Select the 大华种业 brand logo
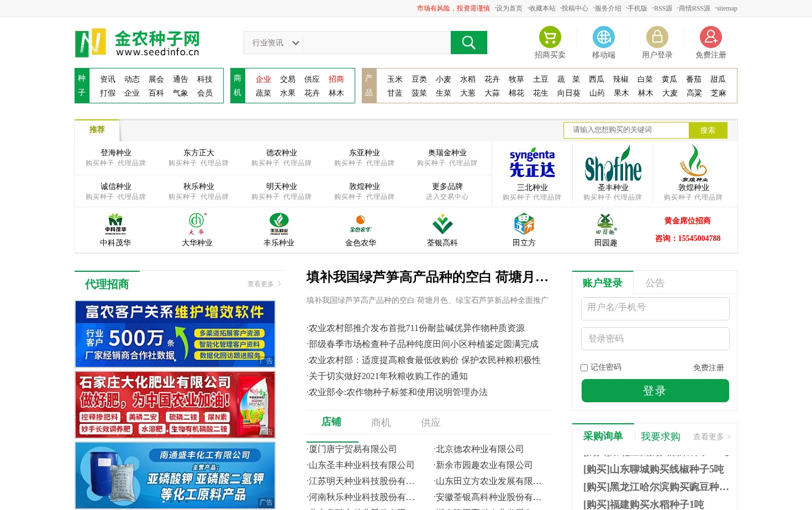Screen dimensions: 812x510 click(197, 224)
